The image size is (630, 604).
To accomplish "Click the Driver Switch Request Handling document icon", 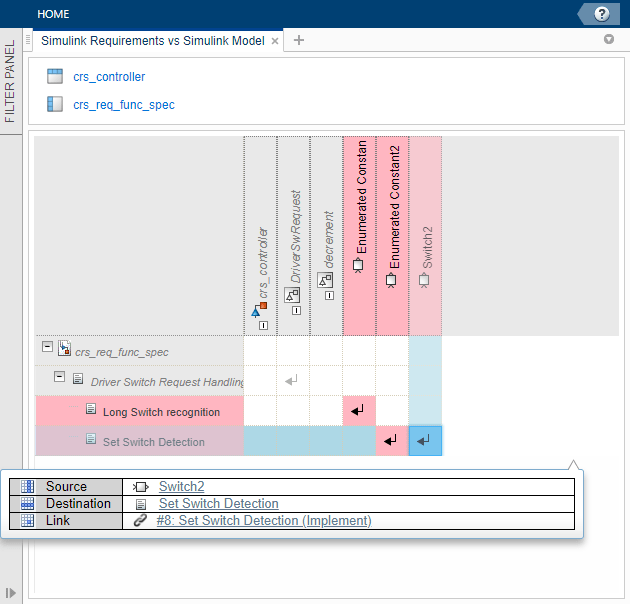I will (x=78, y=379).
